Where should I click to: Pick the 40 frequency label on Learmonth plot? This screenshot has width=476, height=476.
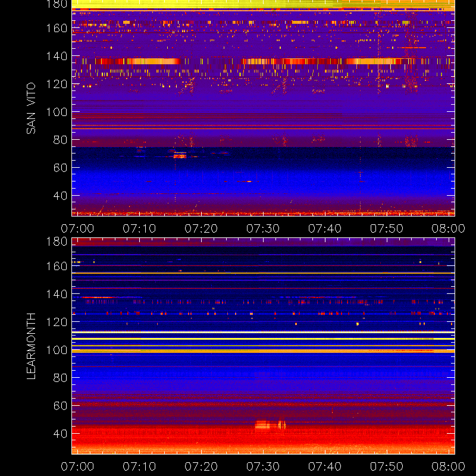coord(60,434)
